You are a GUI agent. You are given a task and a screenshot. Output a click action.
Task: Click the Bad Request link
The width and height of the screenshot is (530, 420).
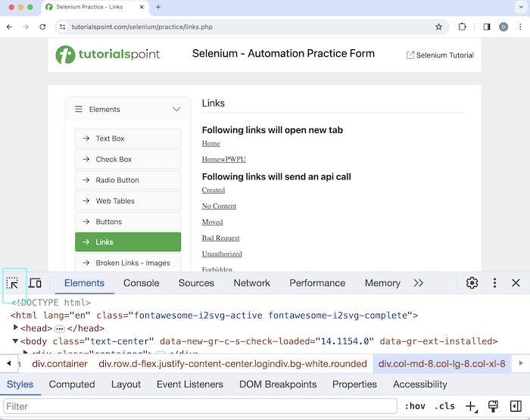click(x=220, y=238)
